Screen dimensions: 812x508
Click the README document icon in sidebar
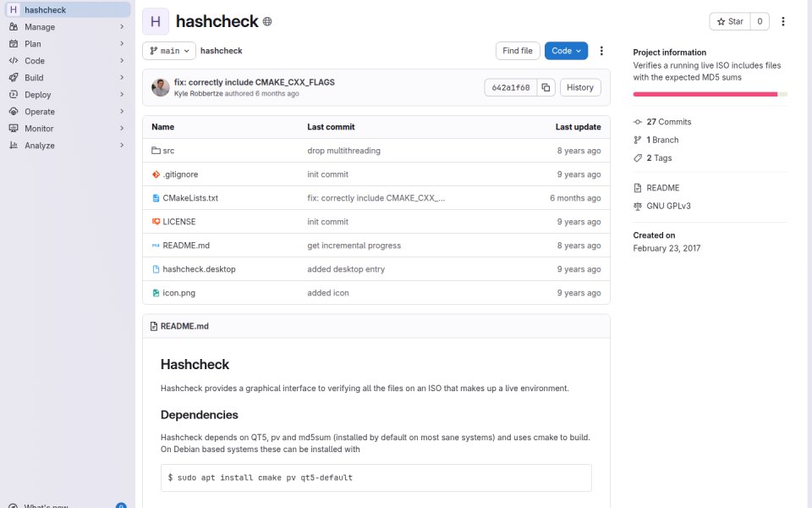(x=638, y=188)
